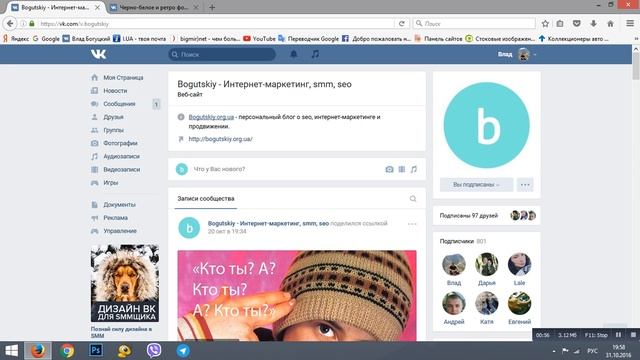Stop the screen recording
Viewport: 640px width, 360px height.
click(x=633, y=335)
